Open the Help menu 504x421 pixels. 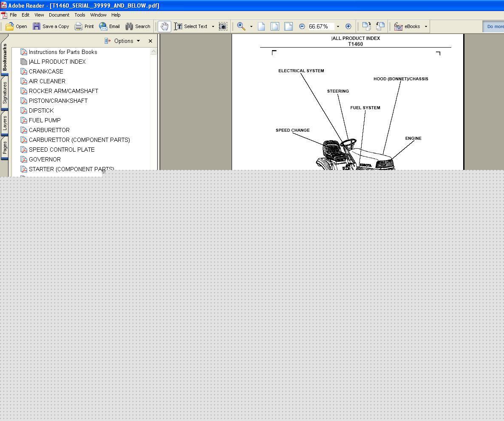[116, 15]
